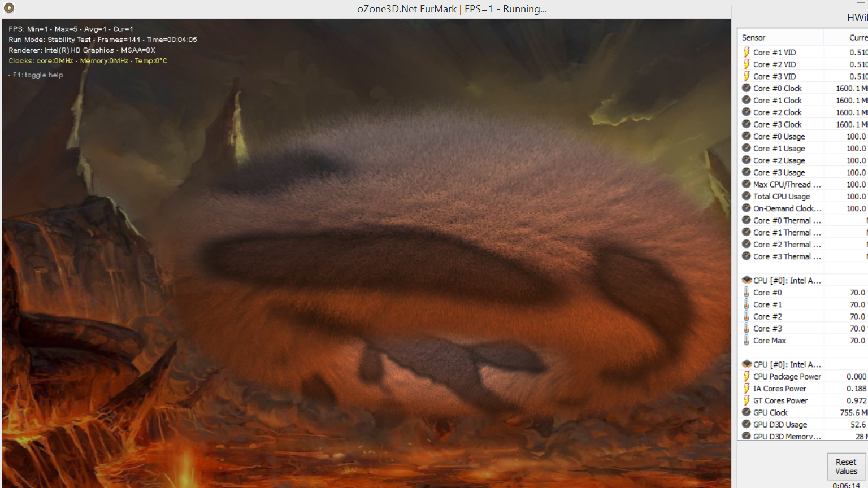The height and width of the screenshot is (488, 868).
Task: Select the thermometer icon for Core #1 temperature
Action: 747,304
